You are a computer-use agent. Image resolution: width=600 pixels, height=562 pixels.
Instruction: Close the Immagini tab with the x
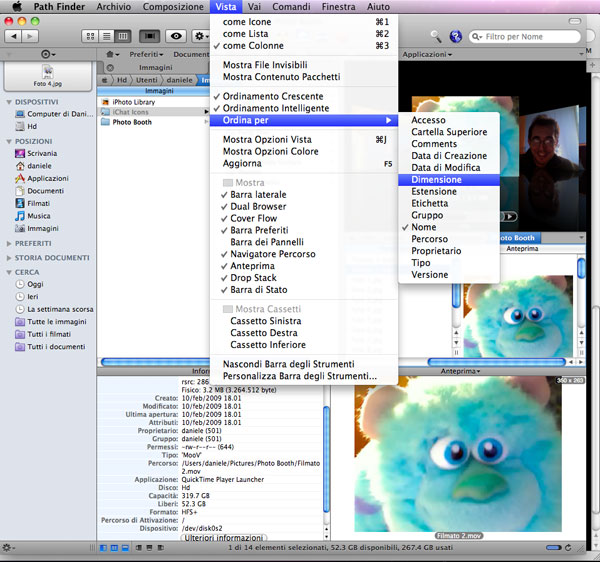pos(110,68)
